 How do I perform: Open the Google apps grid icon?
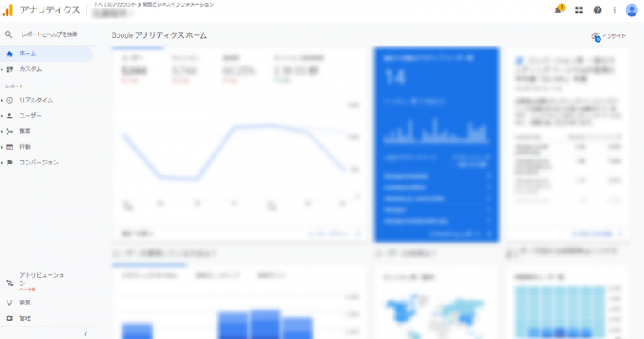(579, 10)
